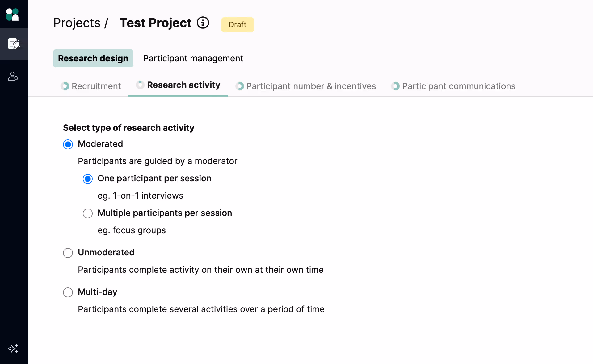Go to Participant number & incentives tab
Viewport: 593px width, 364px height.
311,86
